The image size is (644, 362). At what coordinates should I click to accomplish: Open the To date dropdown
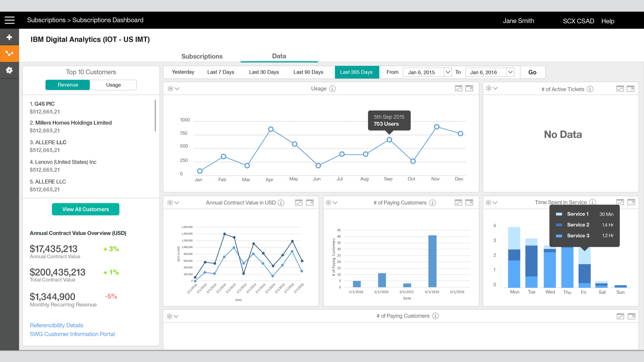point(510,72)
